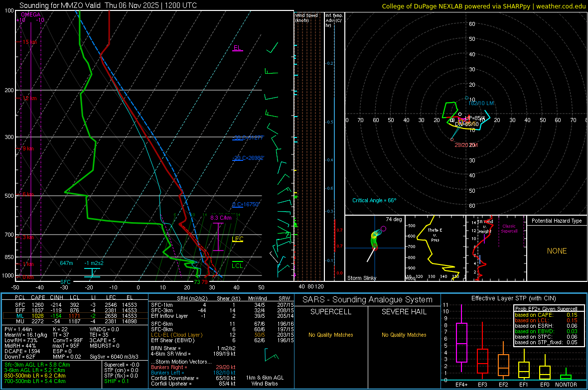Click the 'MeanW = 16.1g/kg' value

[x=26, y=335]
